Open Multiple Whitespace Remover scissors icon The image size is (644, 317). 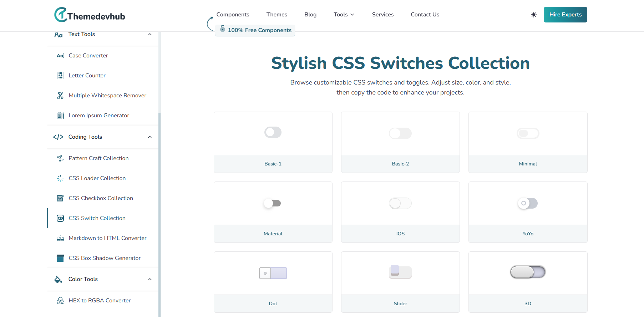(x=60, y=96)
